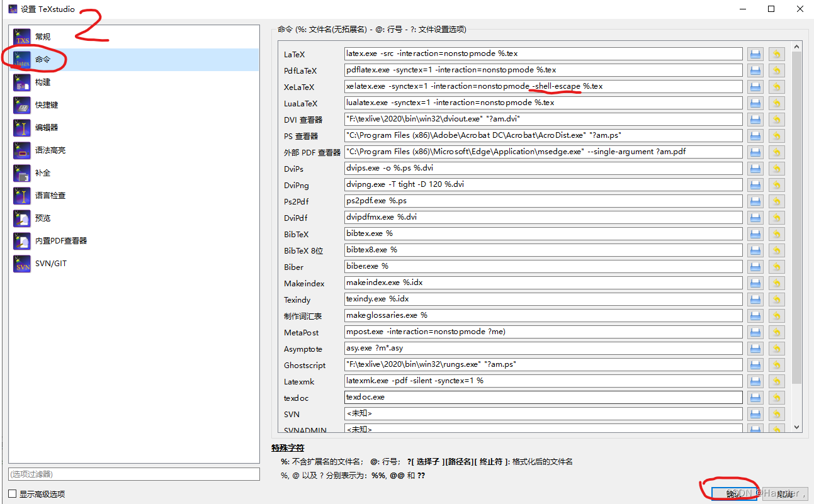The image size is (814, 504).
Task: Reset DVI 查看器 command to default
Action: [777, 120]
